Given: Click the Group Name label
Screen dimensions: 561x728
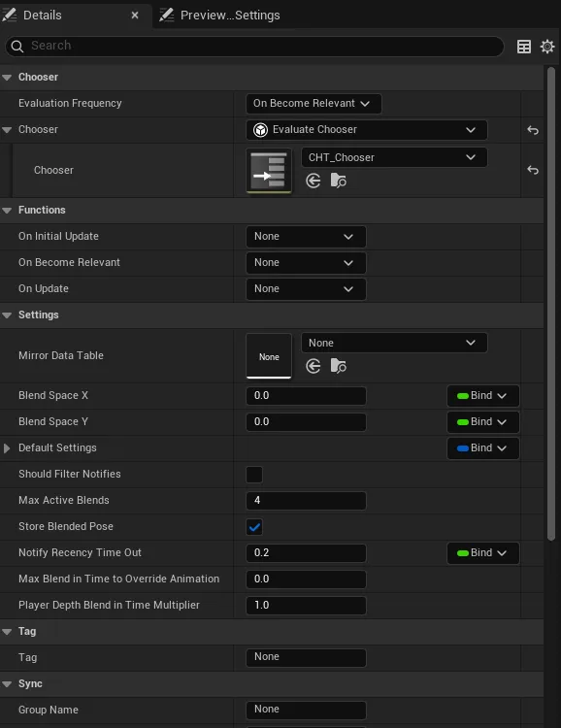Looking at the screenshot, I should point(49,710).
